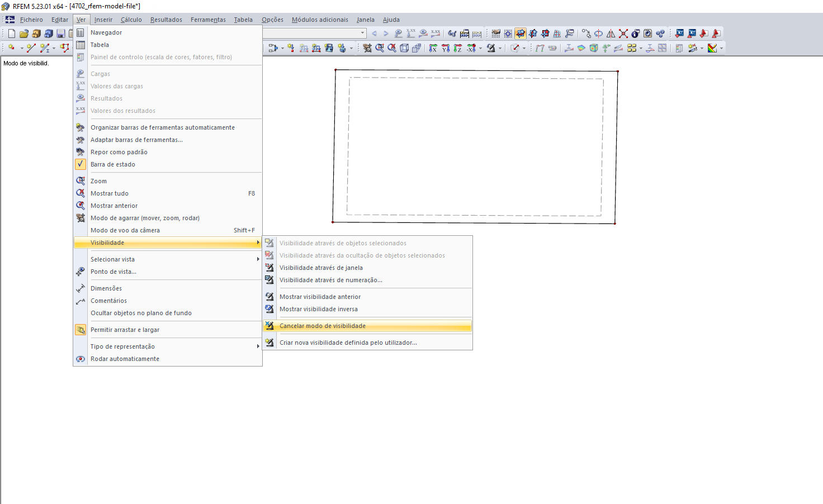The width and height of the screenshot is (823, 504).
Task: Open dropdown arrow next to node tool
Action: tap(22, 49)
